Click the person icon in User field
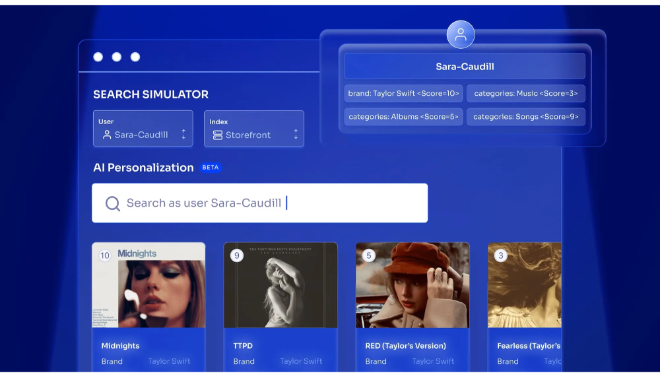 click(107, 135)
